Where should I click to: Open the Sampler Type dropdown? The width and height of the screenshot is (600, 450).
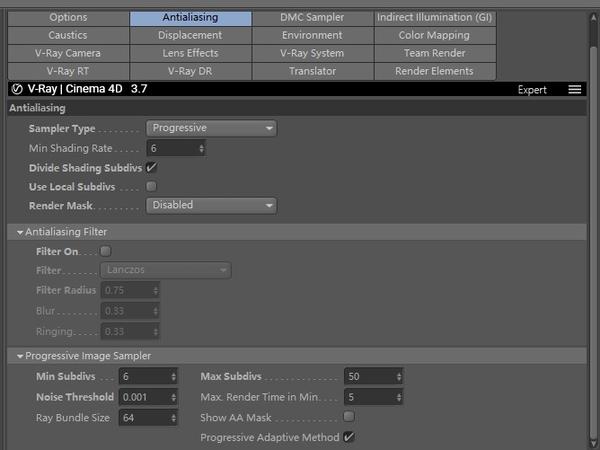pos(212,128)
